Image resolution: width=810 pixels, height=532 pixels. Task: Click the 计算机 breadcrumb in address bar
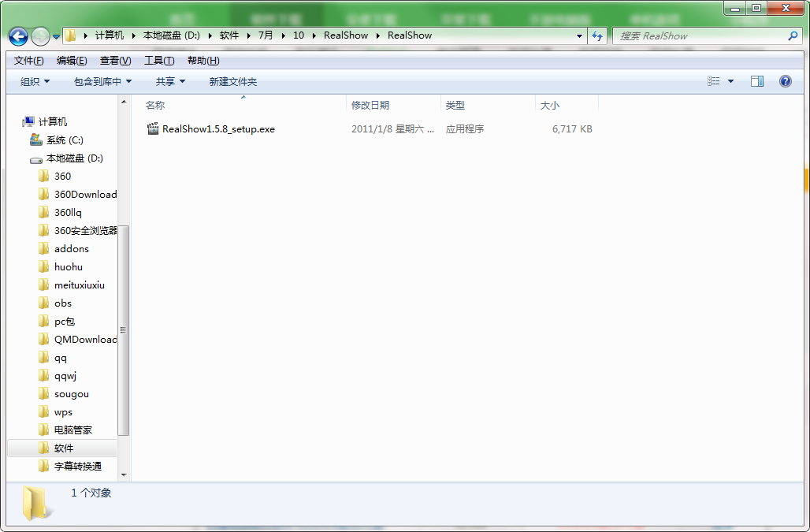pyautogui.click(x=110, y=35)
